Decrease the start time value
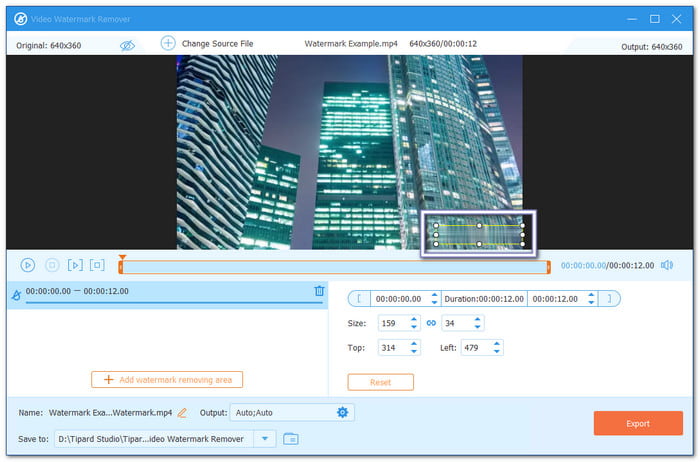This screenshot has height=462, width=700. coord(434,303)
